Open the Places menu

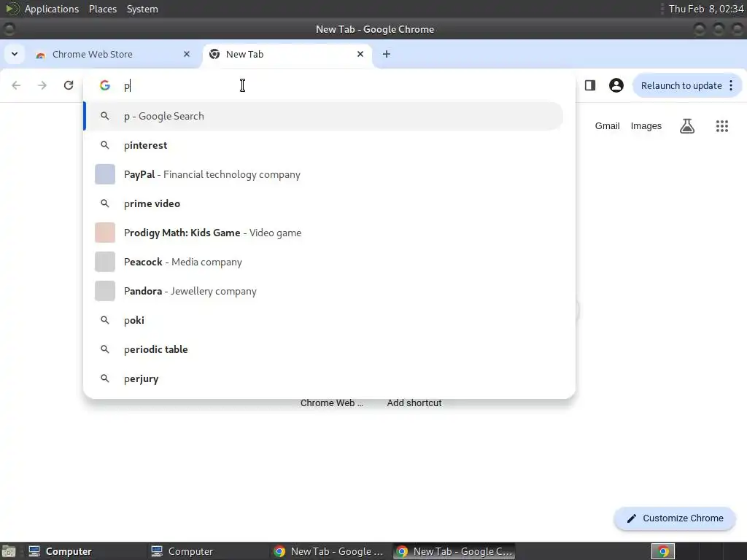(102, 9)
